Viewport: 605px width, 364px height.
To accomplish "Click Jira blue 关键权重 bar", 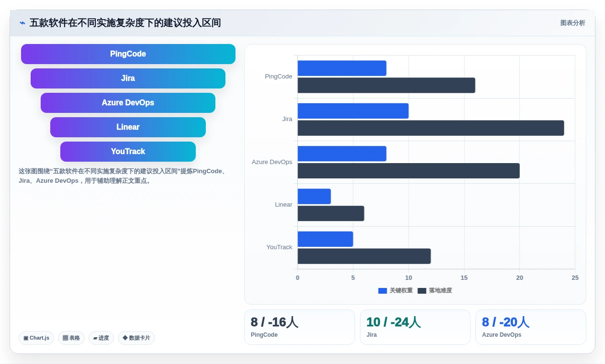I will 353,111.
